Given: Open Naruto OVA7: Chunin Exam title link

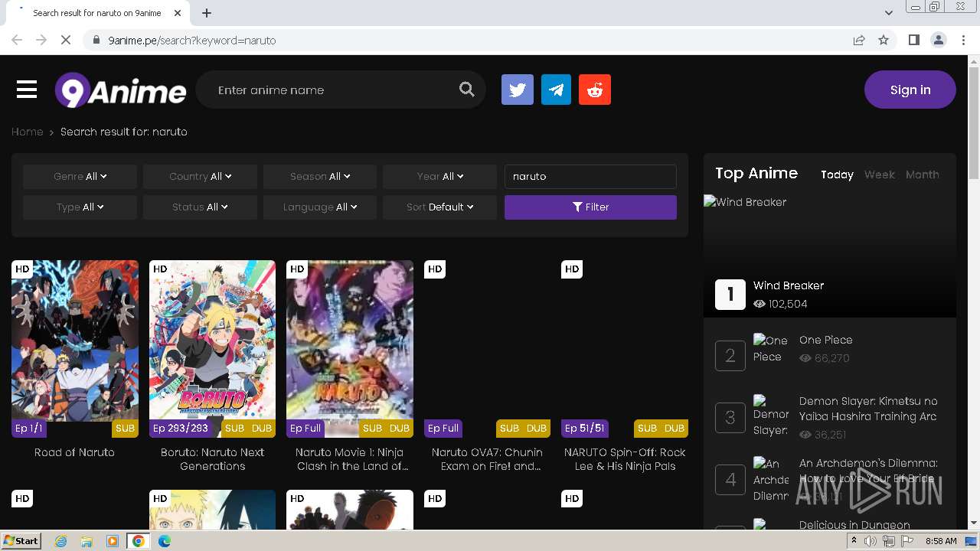Looking at the screenshot, I should [487, 459].
